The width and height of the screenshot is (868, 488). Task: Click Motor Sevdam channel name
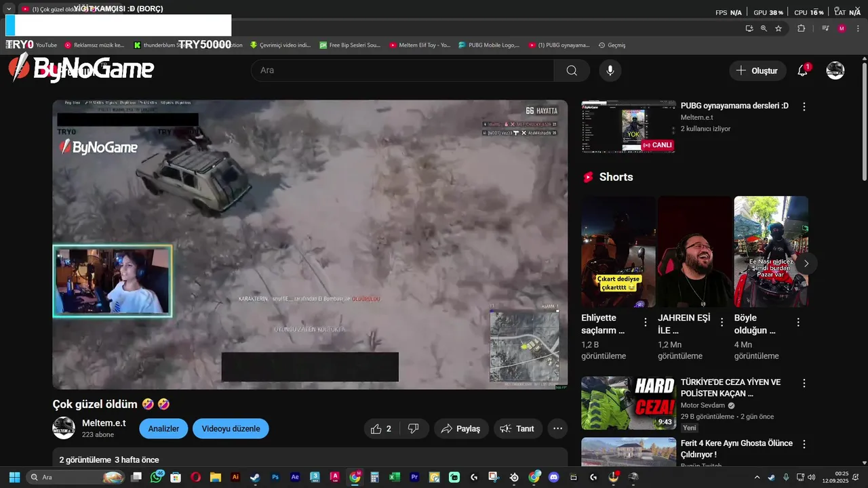703,405
